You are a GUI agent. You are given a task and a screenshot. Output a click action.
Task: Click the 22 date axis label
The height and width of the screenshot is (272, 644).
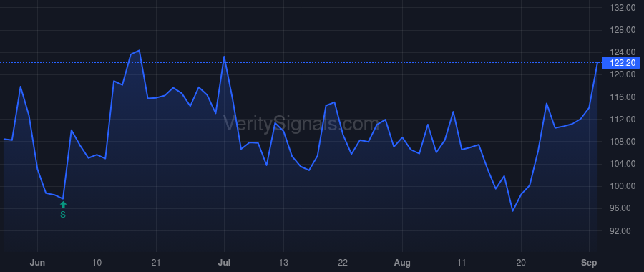(x=343, y=263)
